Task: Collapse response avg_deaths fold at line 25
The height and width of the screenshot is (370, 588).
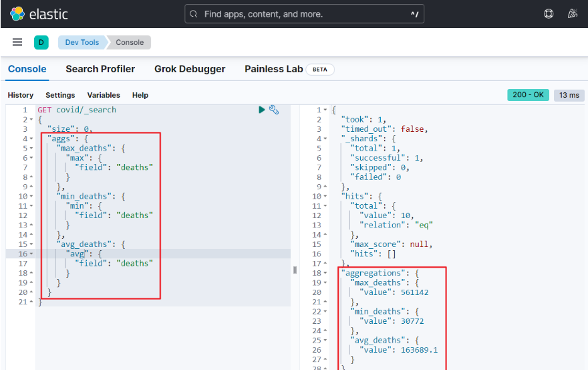Action: tap(325, 341)
